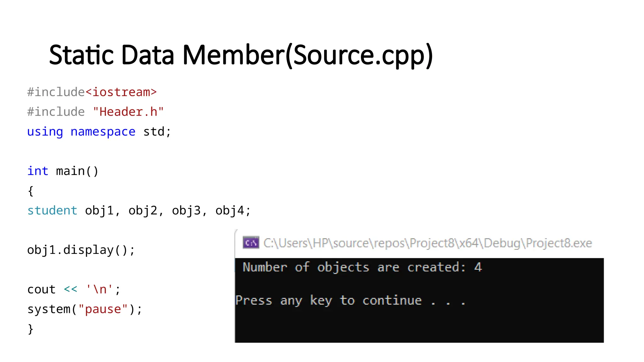Click the Press any key to continue text

(x=351, y=301)
